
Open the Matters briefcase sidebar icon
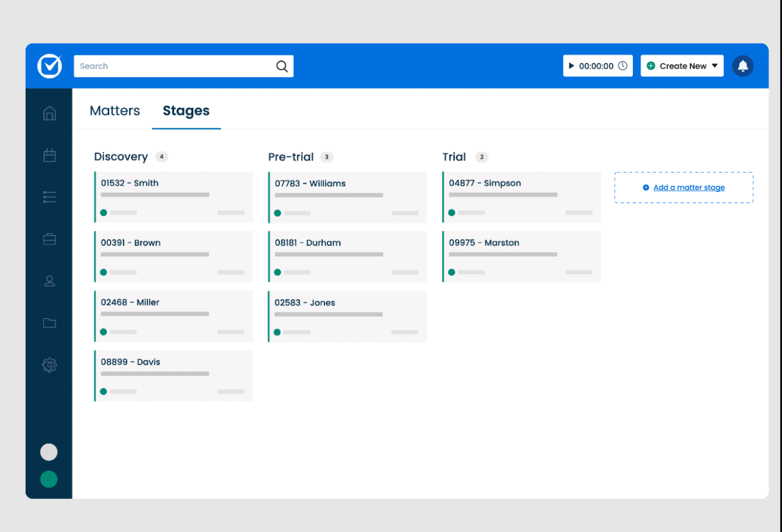[x=49, y=239]
